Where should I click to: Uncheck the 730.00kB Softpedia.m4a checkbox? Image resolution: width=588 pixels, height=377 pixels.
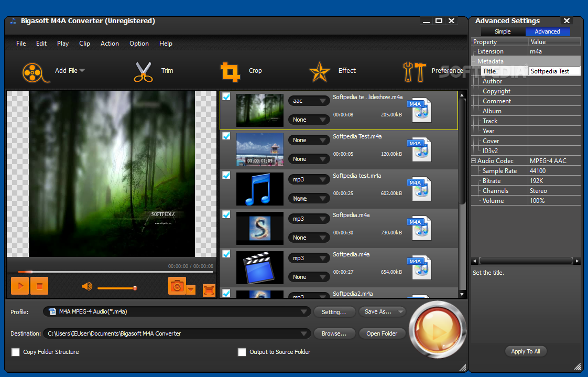tap(226, 214)
